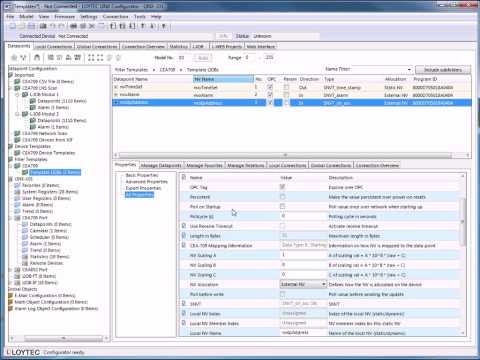Select L-IOB Modul 2 node icon

click(x=25, y=114)
